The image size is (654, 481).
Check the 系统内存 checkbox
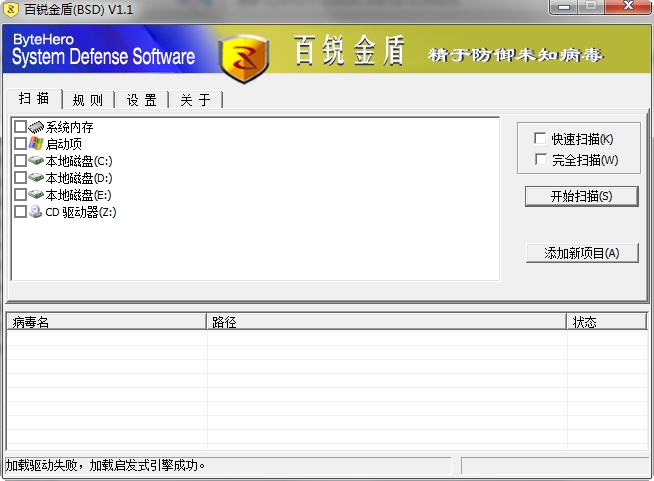(21, 127)
